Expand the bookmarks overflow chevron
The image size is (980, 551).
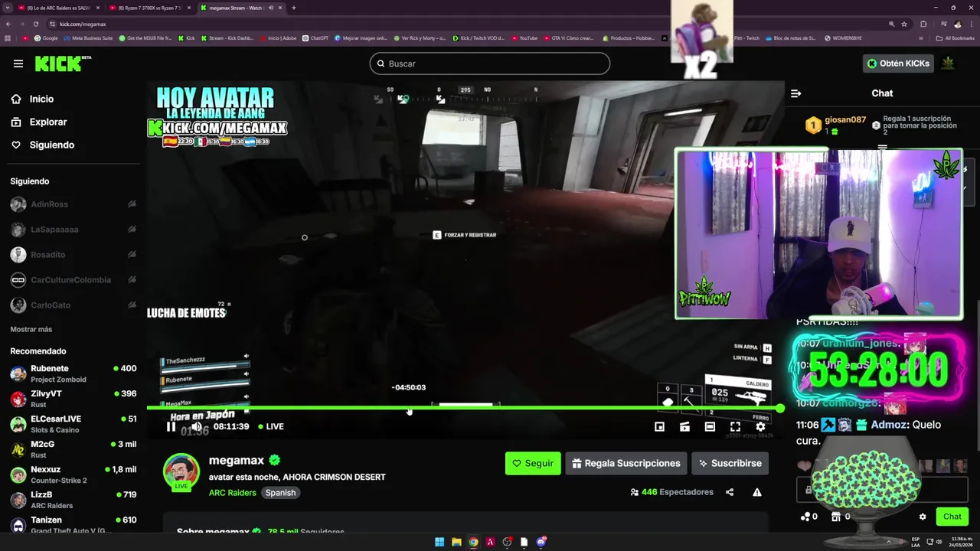921,37
